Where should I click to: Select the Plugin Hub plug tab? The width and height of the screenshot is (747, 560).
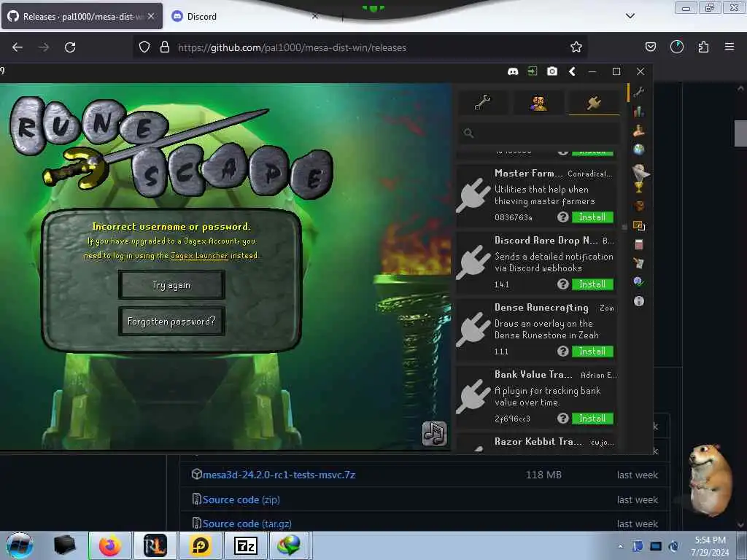(x=594, y=102)
